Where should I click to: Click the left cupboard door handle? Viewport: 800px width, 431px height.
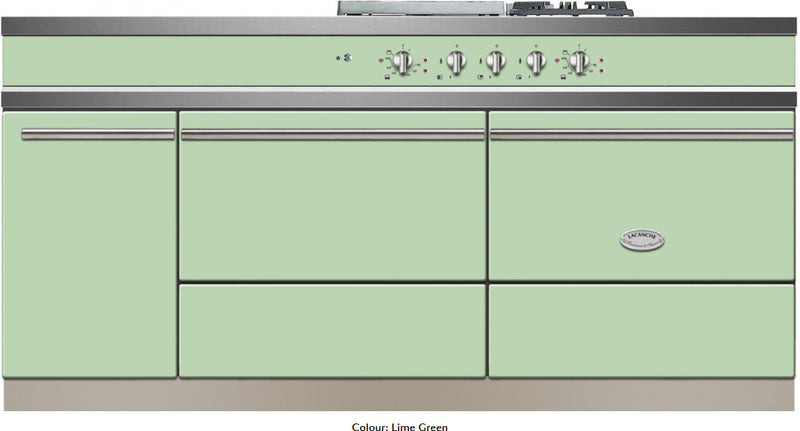[x=98, y=134]
